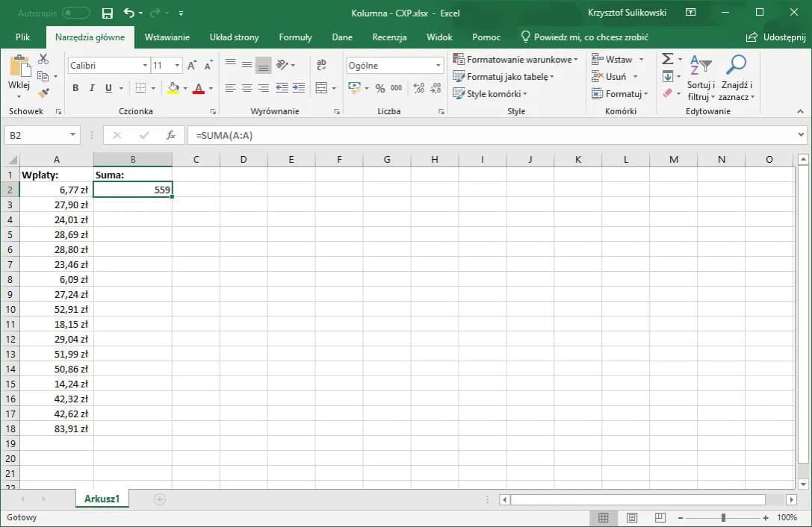Click the center align text icon
The height and width of the screenshot is (527, 812).
(x=247, y=88)
